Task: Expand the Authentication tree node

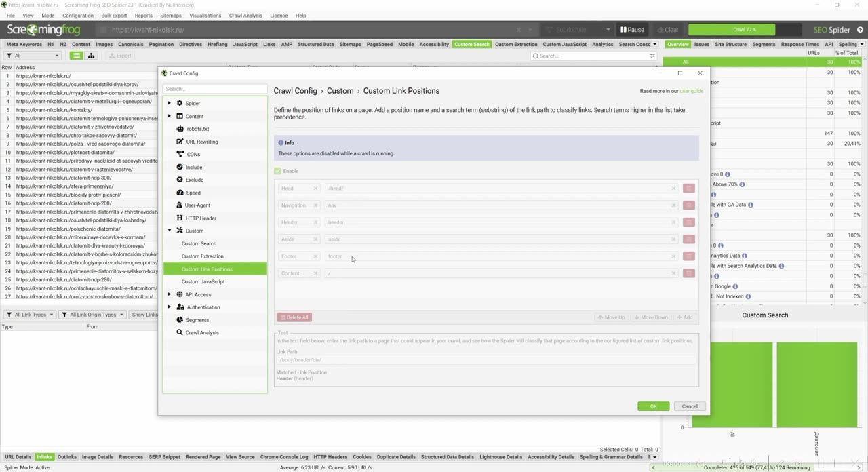Action: (x=170, y=307)
